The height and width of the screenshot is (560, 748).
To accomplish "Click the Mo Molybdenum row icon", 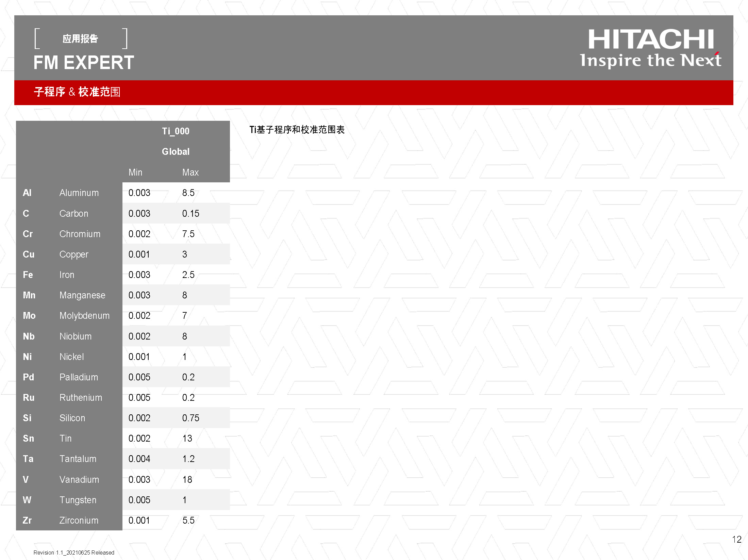I will click(28, 316).
